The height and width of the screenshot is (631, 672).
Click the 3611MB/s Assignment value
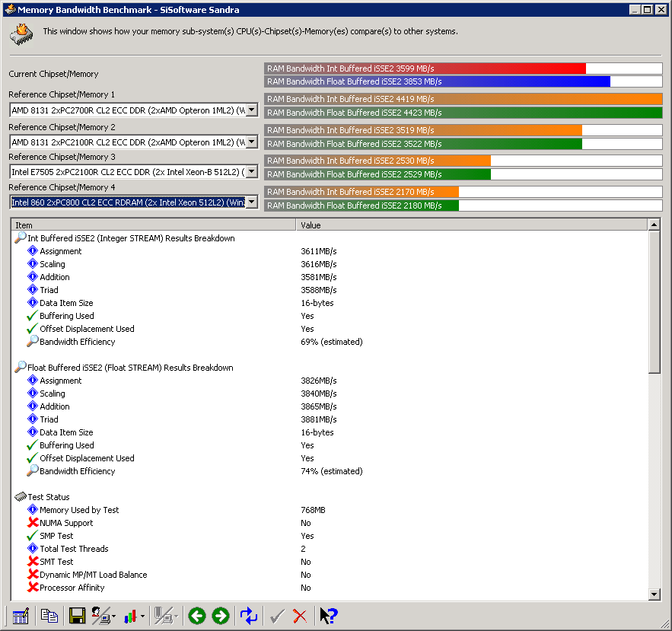click(x=318, y=251)
